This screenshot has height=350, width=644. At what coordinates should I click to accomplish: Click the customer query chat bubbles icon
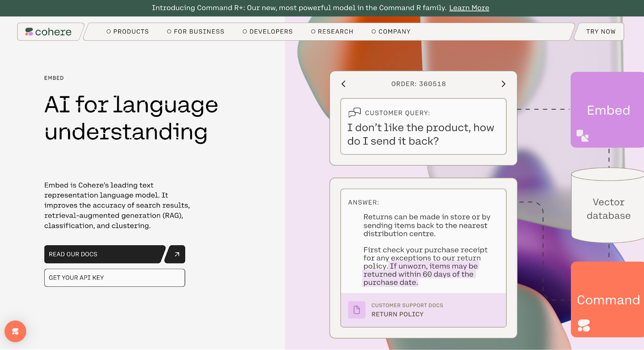tap(354, 112)
